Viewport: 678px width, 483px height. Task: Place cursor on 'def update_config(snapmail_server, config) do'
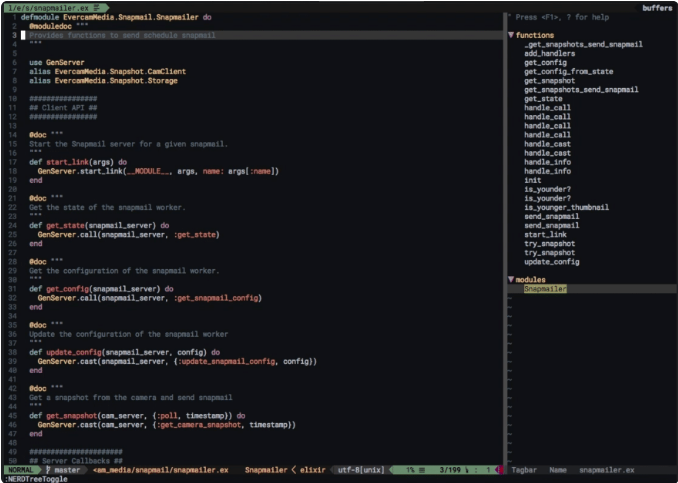[x=125, y=352]
